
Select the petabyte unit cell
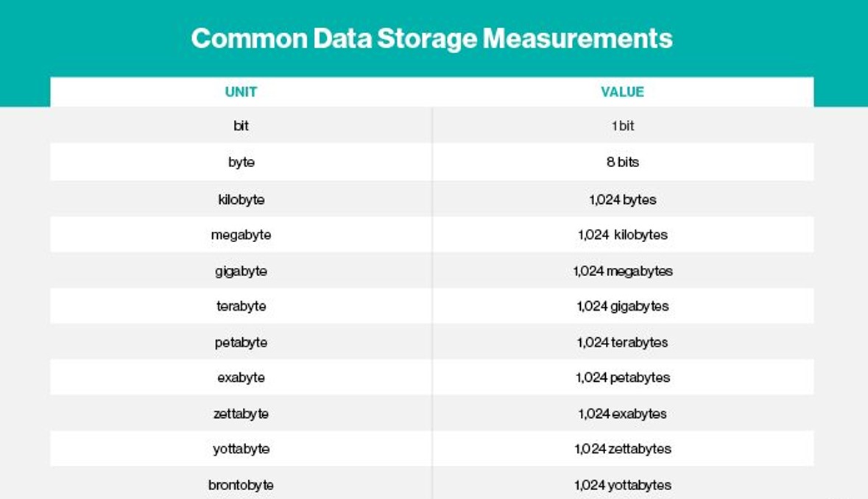point(241,342)
